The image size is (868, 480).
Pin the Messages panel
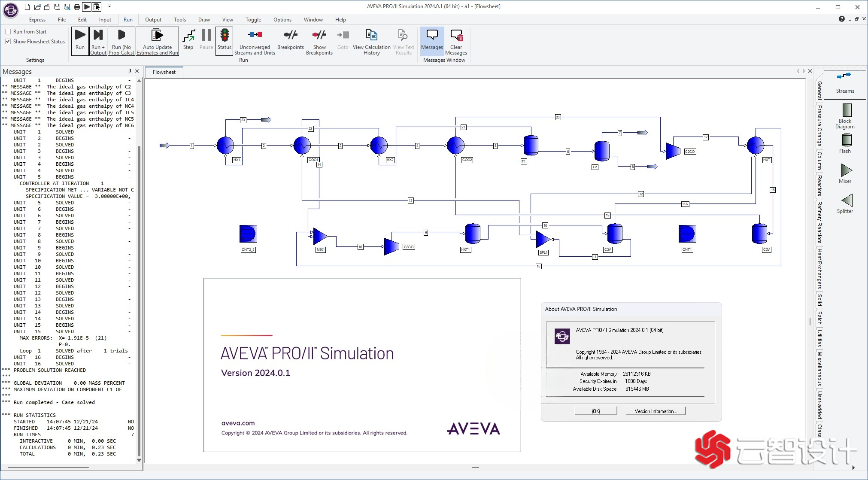[x=130, y=71]
